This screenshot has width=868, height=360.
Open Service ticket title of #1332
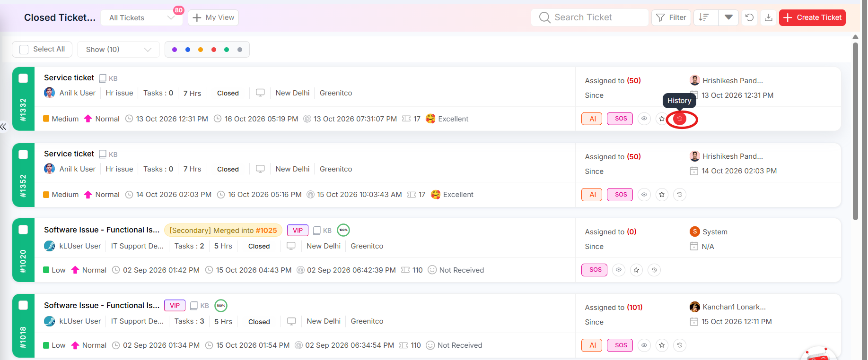[x=69, y=78]
